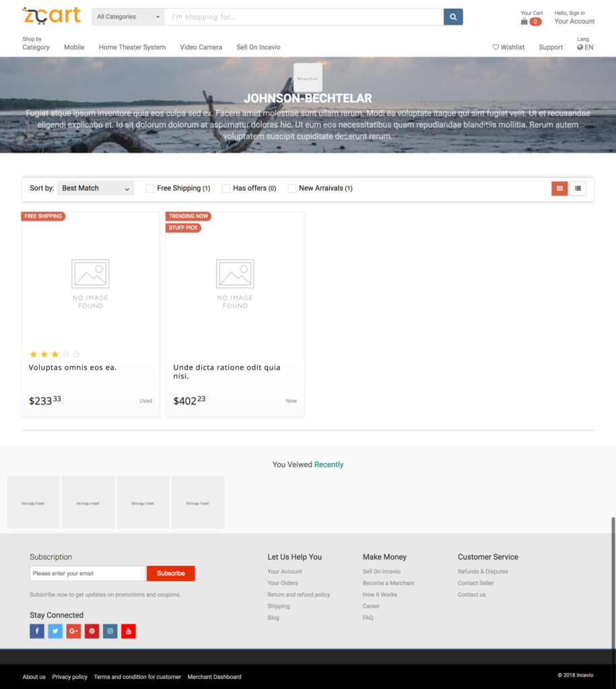The width and height of the screenshot is (616, 689).
Task: Click the search magnifier button
Action: pos(453,17)
